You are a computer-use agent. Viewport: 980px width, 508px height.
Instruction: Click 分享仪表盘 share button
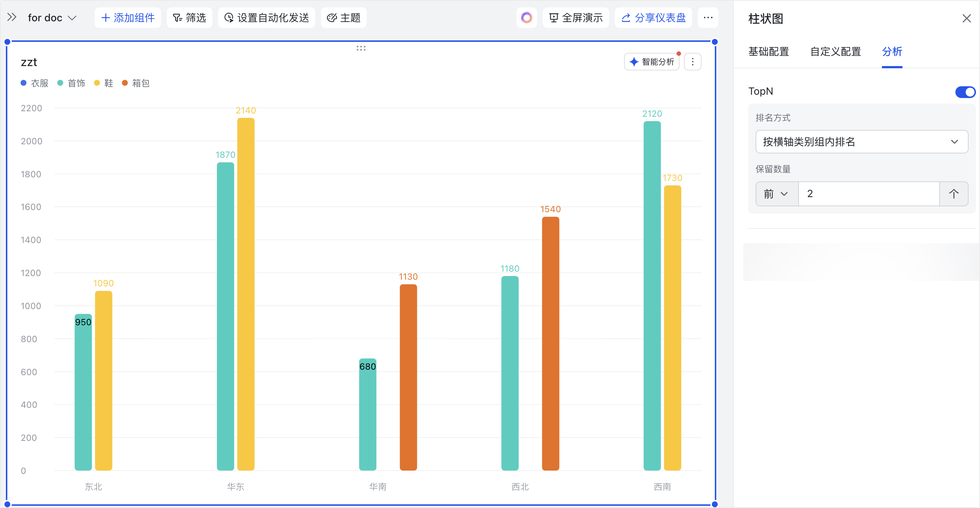[653, 18]
